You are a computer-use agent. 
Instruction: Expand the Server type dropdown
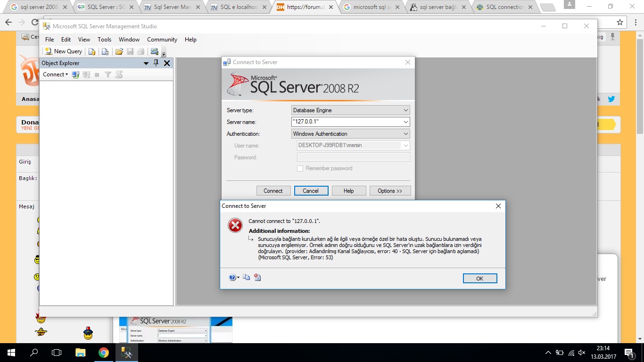[405, 110]
